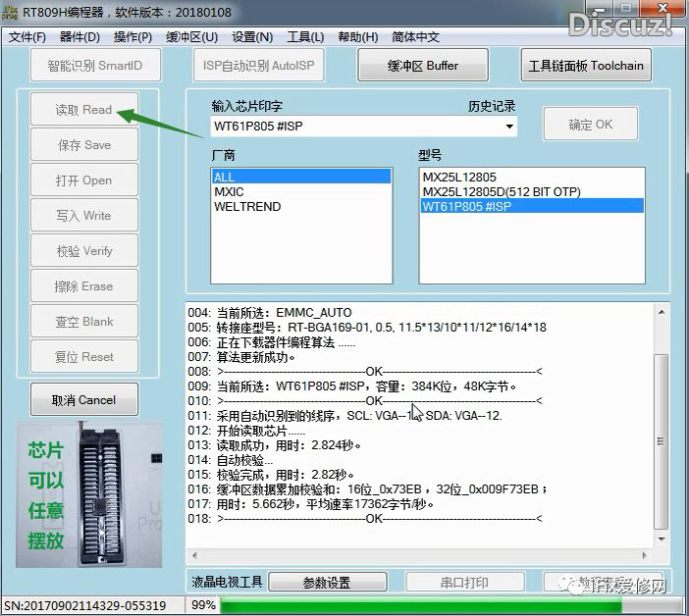The image size is (689, 616).
Task: Open the 操作(P) menu
Action: (132, 37)
